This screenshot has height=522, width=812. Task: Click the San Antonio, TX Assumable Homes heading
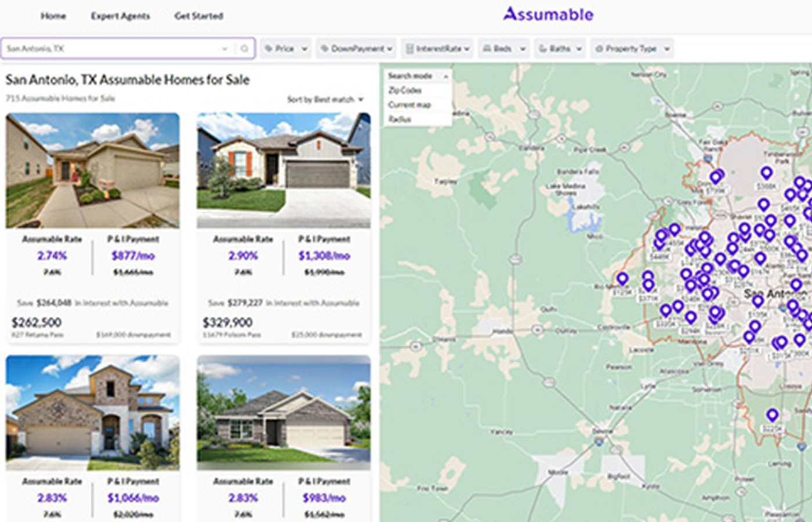(128, 80)
